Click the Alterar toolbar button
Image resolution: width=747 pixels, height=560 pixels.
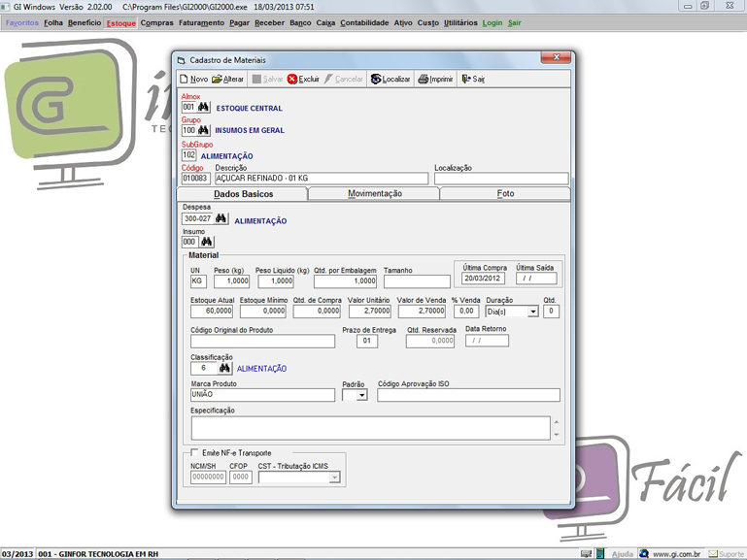[x=227, y=79]
